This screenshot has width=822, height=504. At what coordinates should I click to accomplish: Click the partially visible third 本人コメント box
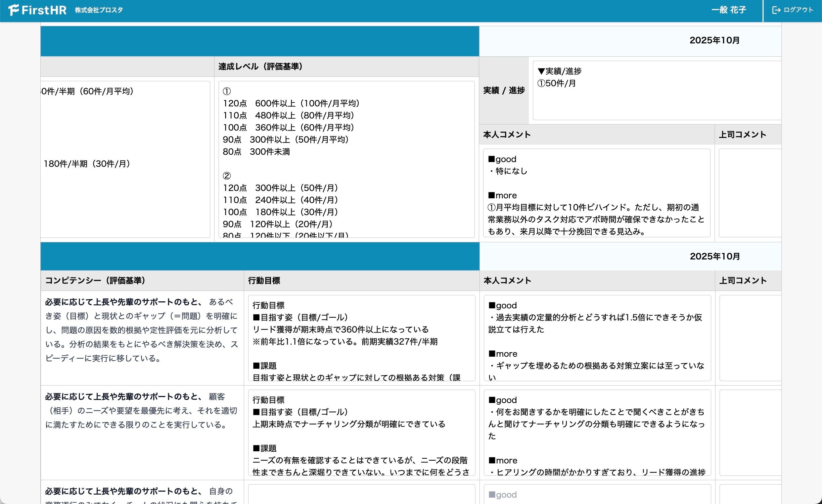[x=597, y=495]
